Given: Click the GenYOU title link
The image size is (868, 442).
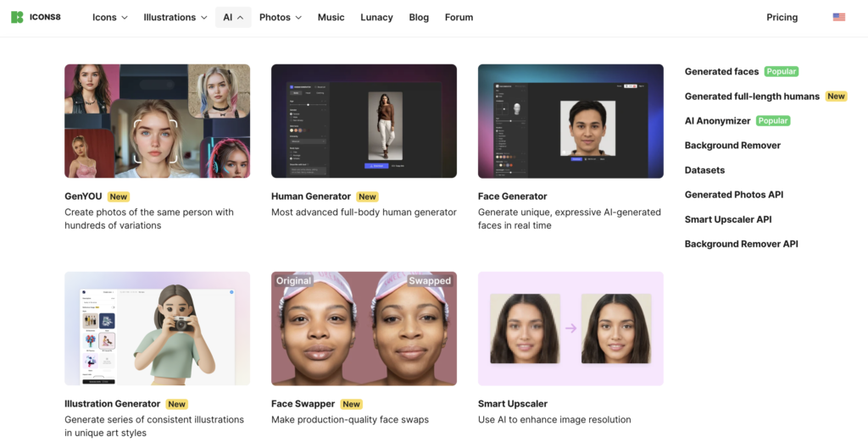Looking at the screenshot, I should click(x=83, y=196).
